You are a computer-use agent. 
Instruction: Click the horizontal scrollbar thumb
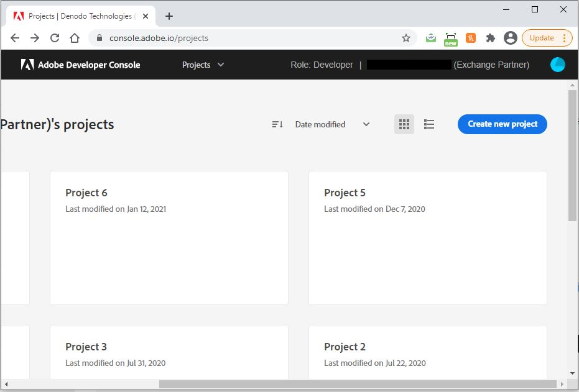[x=358, y=385]
